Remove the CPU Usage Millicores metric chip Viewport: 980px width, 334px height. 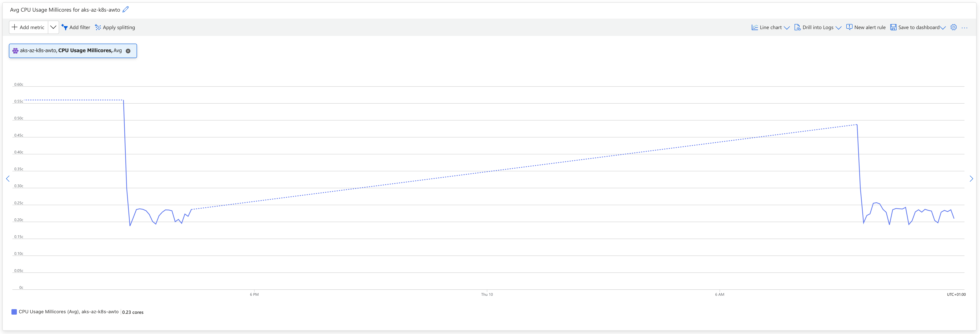128,51
